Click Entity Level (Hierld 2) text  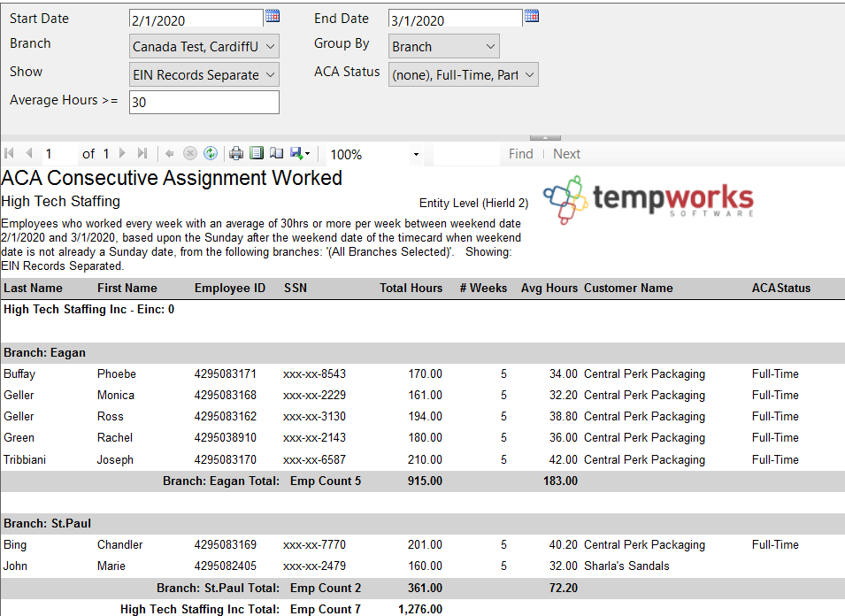click(473, 204)
